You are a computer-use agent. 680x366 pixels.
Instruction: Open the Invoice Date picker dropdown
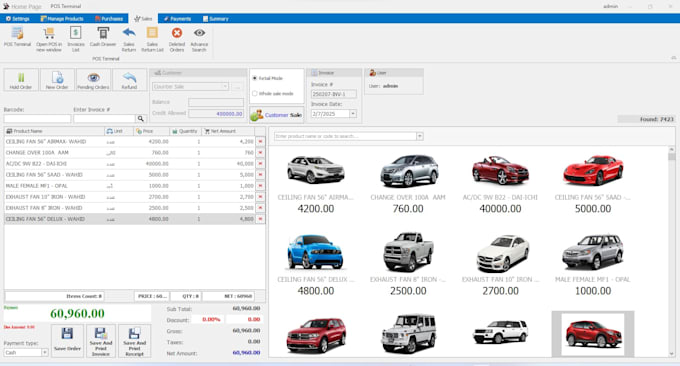(x=353, y=114)
